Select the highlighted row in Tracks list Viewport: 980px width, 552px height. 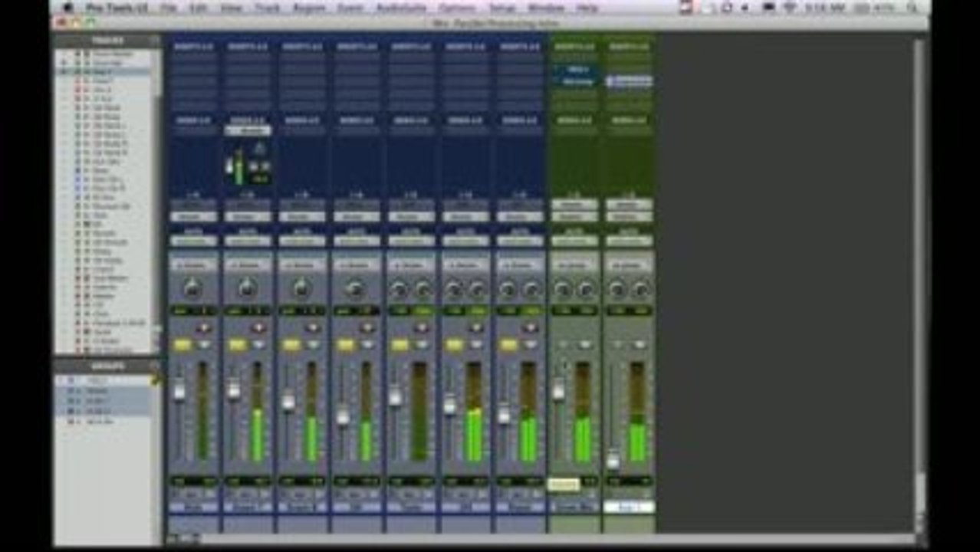point(102,71)
